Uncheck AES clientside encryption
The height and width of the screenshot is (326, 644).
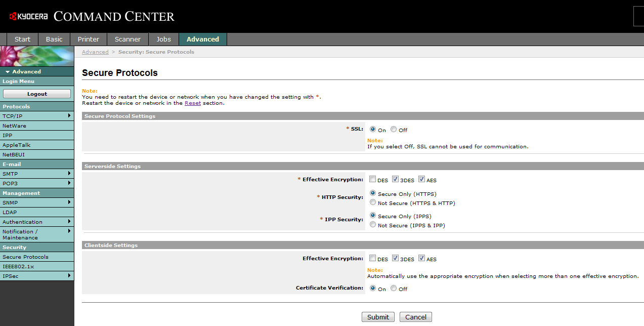pos(421,258)
